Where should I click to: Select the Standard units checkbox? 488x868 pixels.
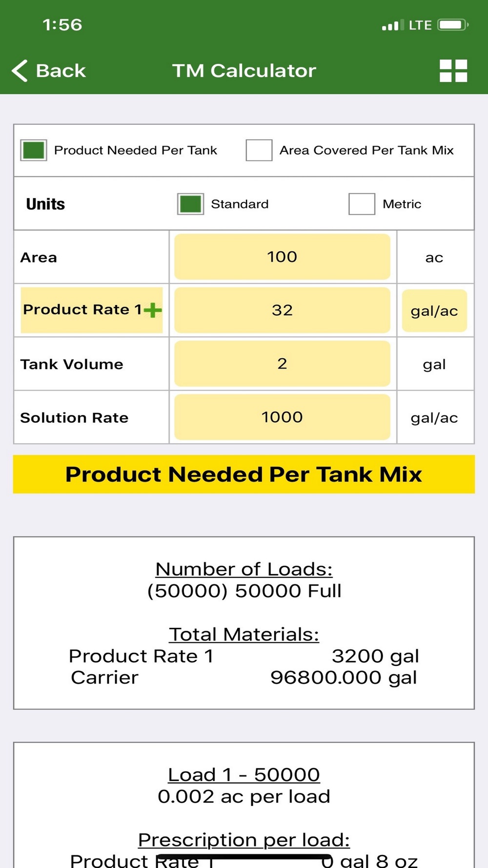tap(190, 204)
